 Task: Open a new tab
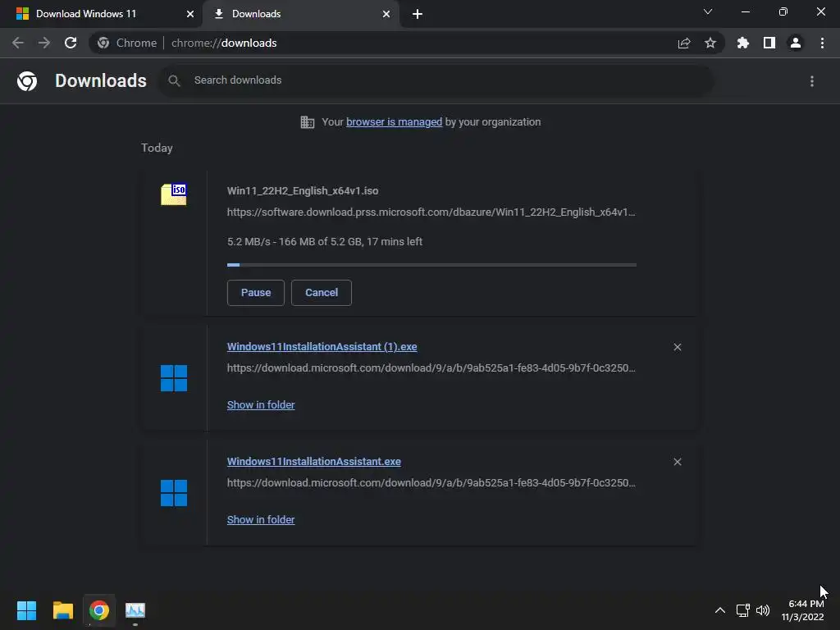click(x=418, y=14)
